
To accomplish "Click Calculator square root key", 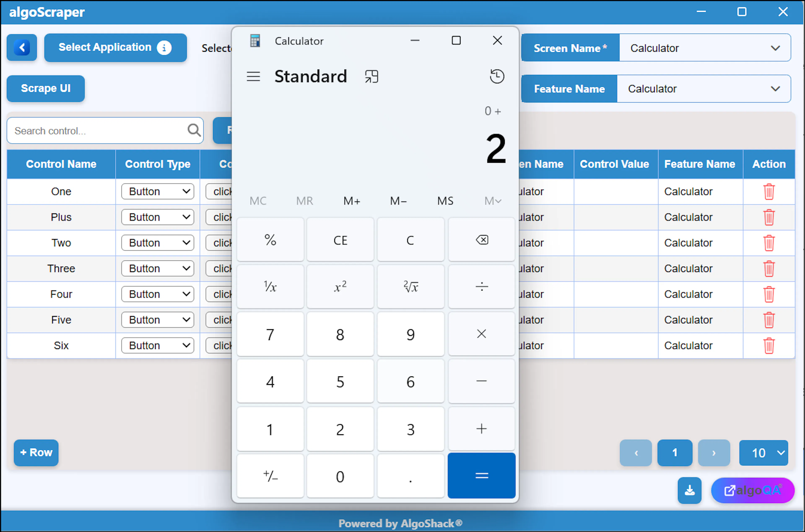I will tap(410, 287).
